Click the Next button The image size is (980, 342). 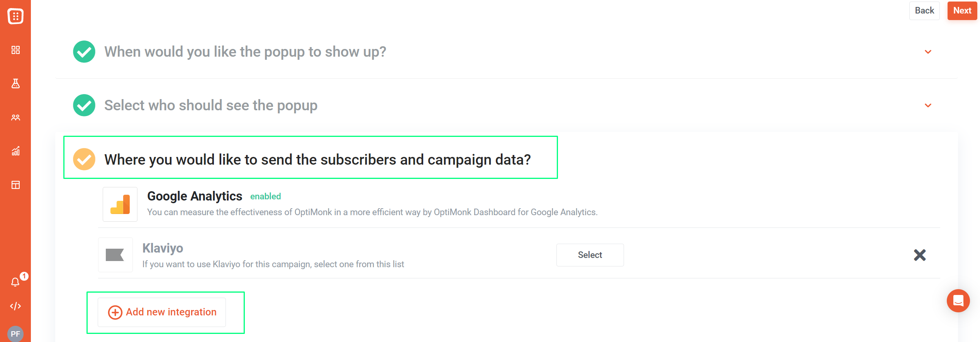point(962,10)
